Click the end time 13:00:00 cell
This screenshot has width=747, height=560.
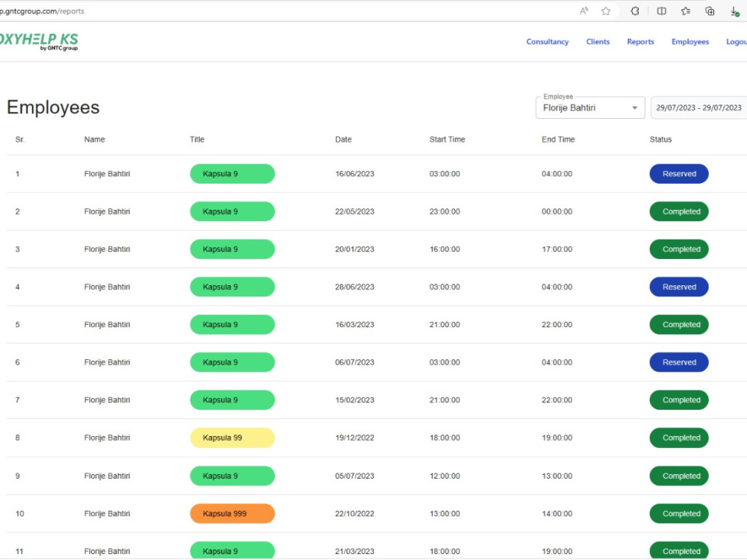click(x=557, y=476)
